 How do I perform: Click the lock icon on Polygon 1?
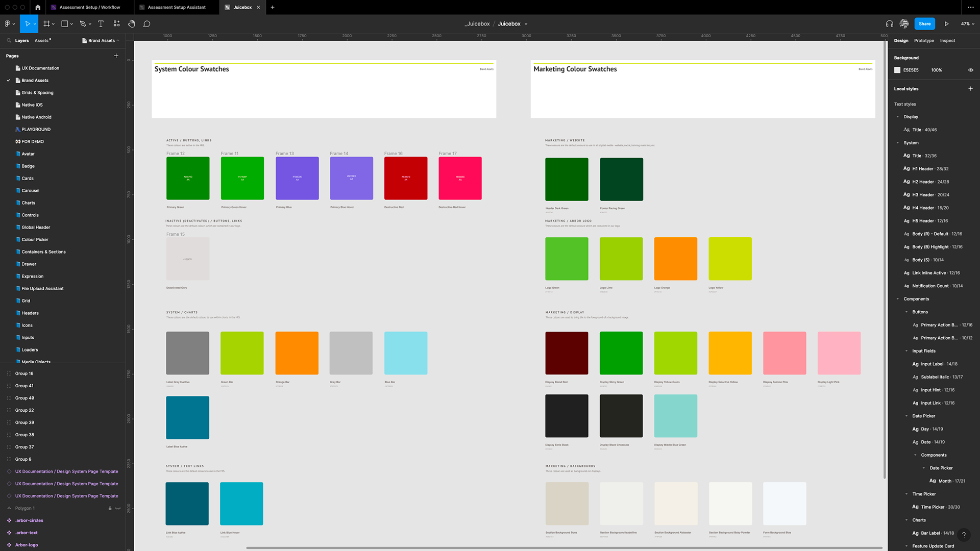[x=110, y=508]
